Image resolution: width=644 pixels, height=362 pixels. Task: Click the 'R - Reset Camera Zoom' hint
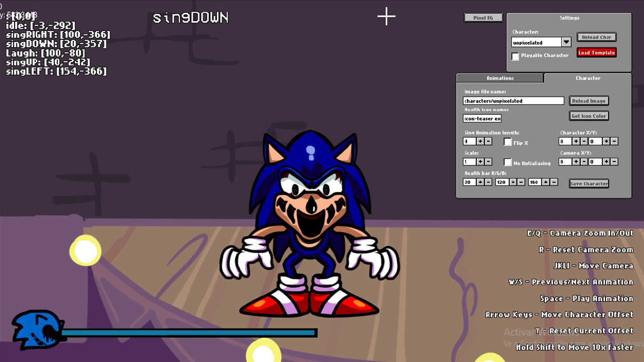pyautogui.click(x=586, y=250)
